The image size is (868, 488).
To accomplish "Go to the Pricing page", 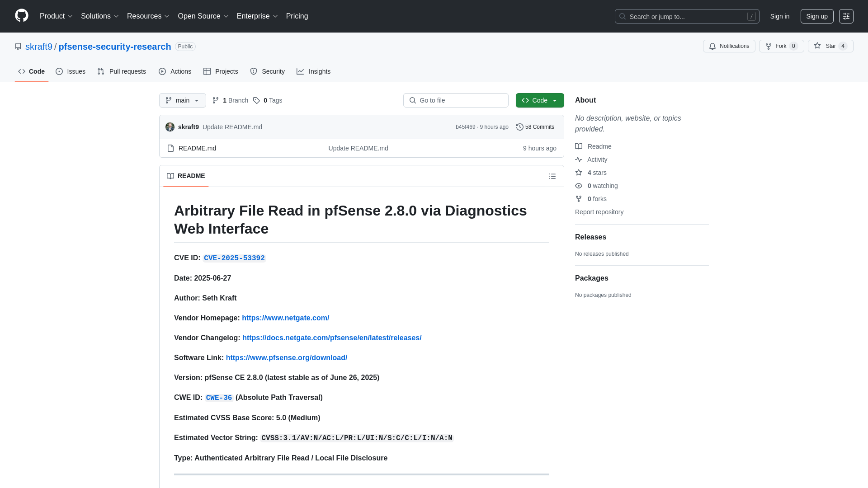I will (x=297, y=16).
